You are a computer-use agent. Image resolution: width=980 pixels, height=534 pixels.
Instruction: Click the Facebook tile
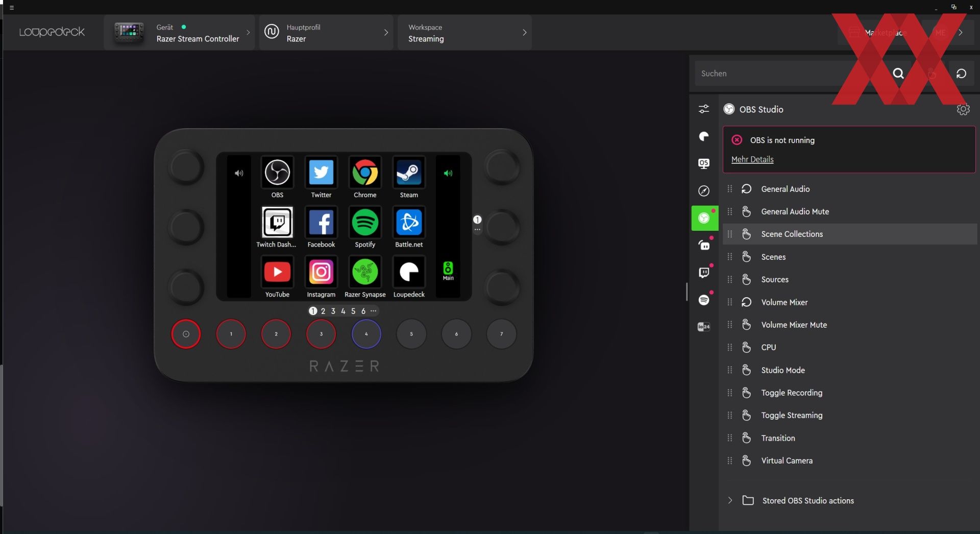pyautogui.click(x=321, y=223)
